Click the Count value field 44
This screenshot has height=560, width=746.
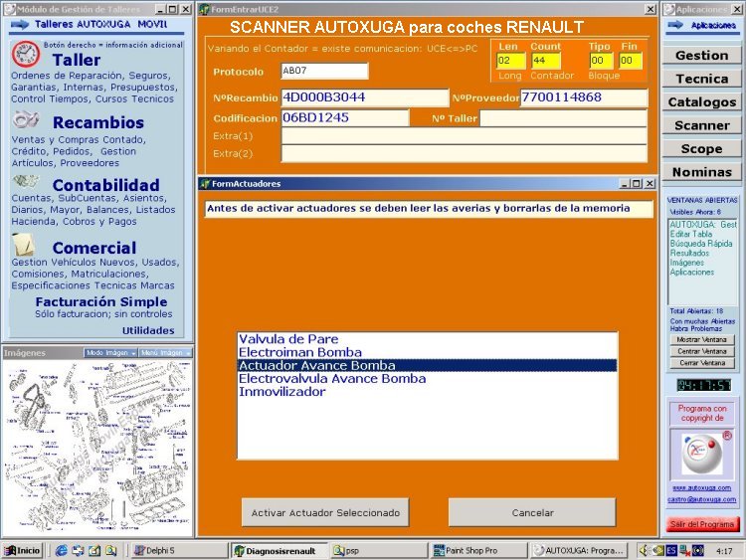(546, 61)
